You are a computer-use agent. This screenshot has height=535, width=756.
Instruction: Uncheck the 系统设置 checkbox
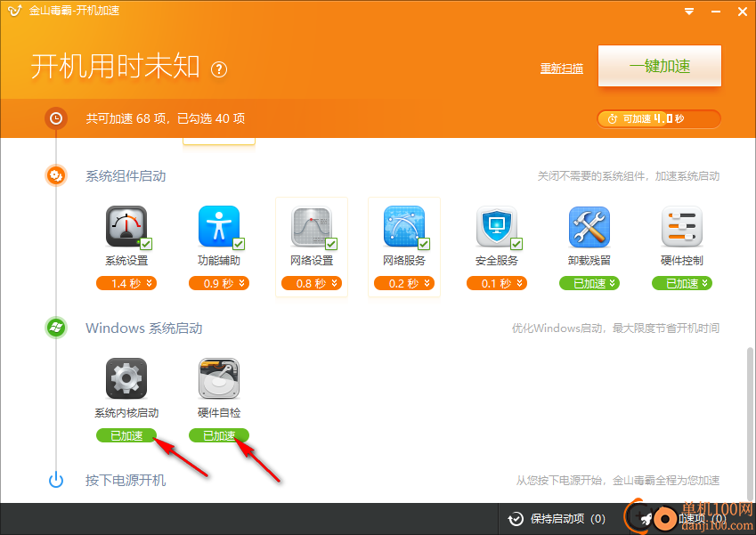(146, 244)
